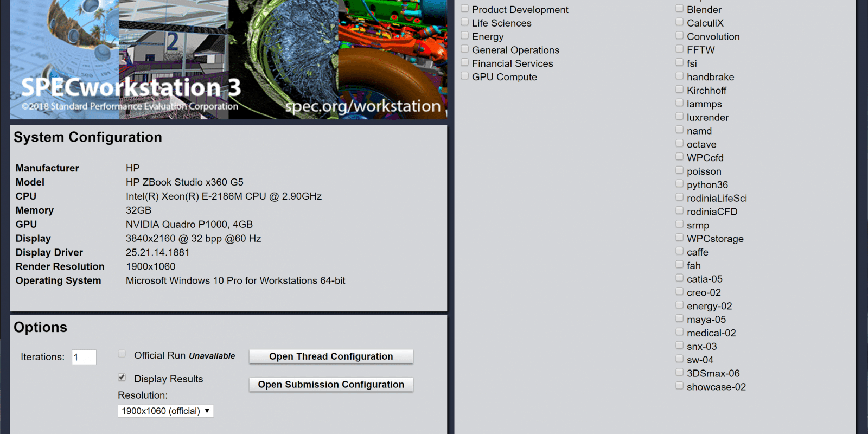Click Open Thread Configuration button
The height and width of the screenshot is (434, 868).
click(331, 356)
